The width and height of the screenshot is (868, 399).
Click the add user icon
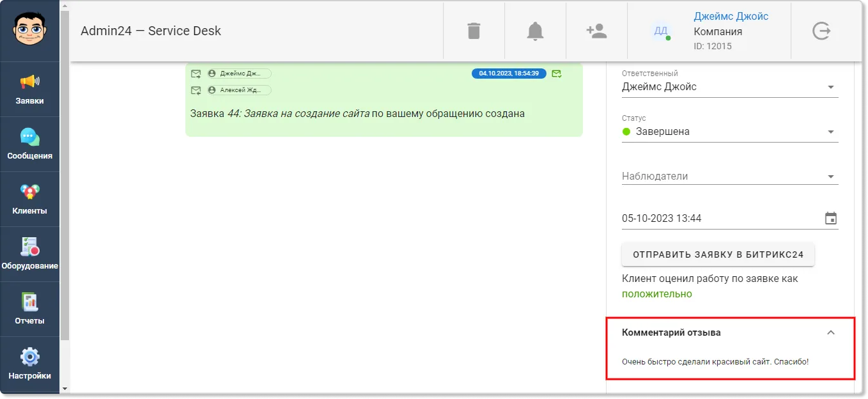tap(596, 31)
